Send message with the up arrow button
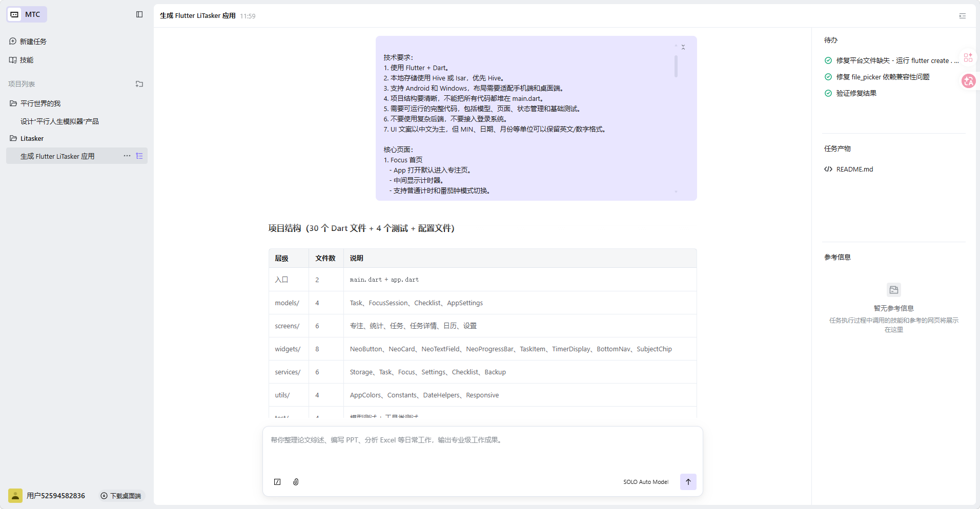The height and width of the screenshot is (509, 980). [688, 482]
